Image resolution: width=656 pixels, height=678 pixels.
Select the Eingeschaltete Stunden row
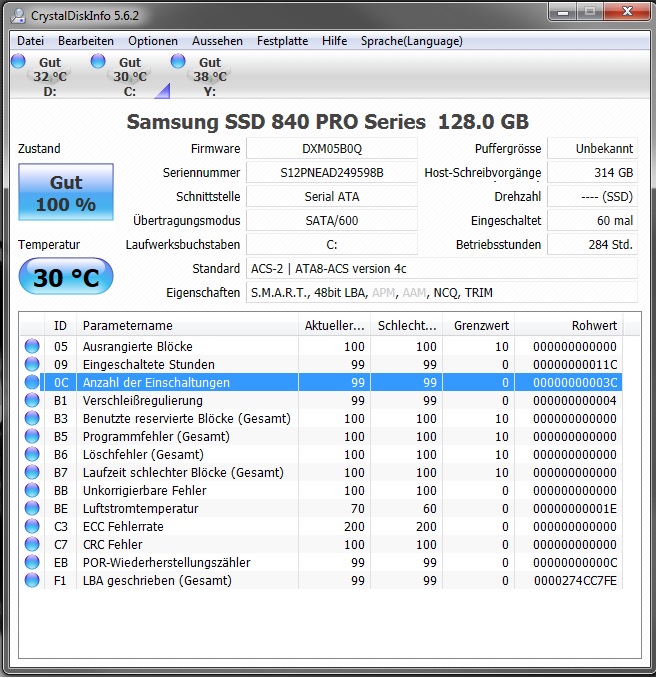coord(321,365)
